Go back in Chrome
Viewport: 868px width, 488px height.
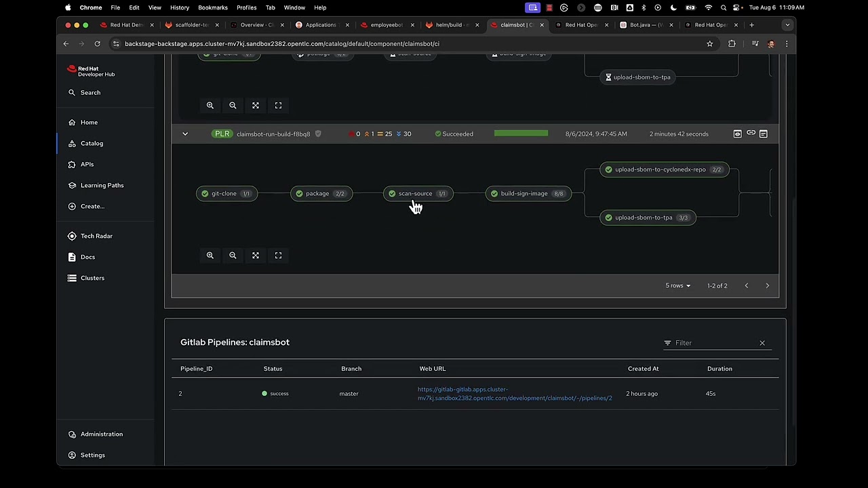[66, 43]
